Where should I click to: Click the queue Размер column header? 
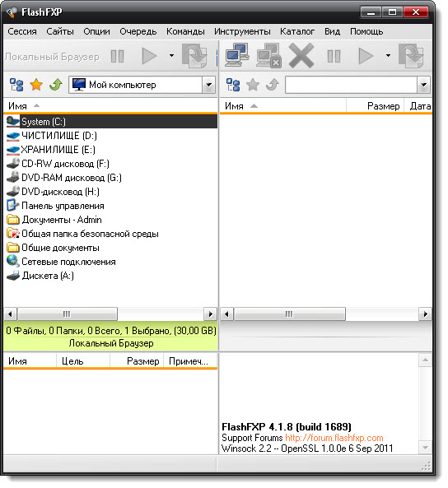tap(137, 361)
